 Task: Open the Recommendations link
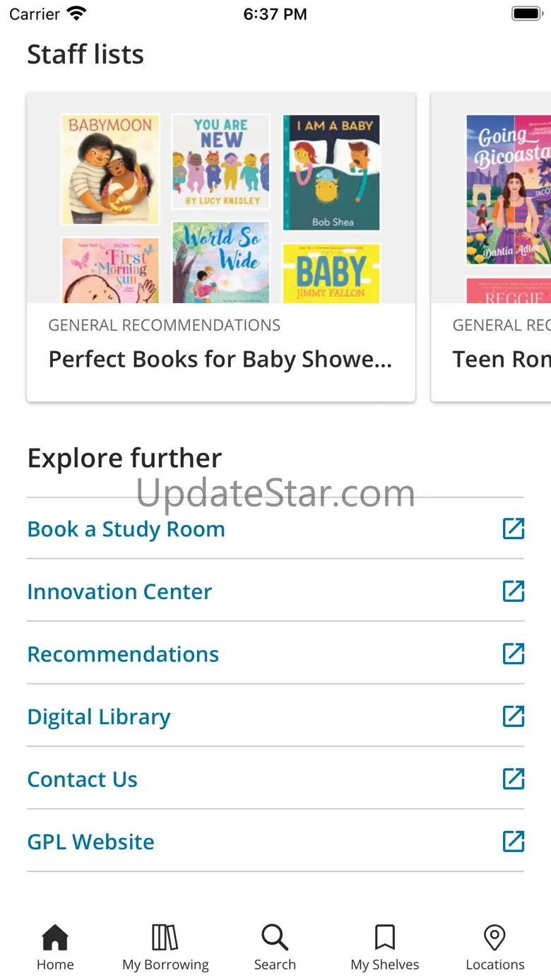[123, 654]
